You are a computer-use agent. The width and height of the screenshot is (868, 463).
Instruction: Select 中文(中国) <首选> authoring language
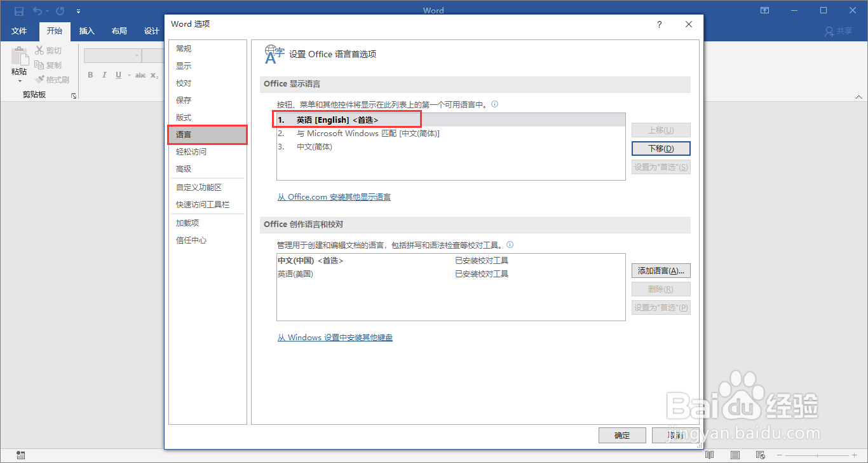(451, 261)
